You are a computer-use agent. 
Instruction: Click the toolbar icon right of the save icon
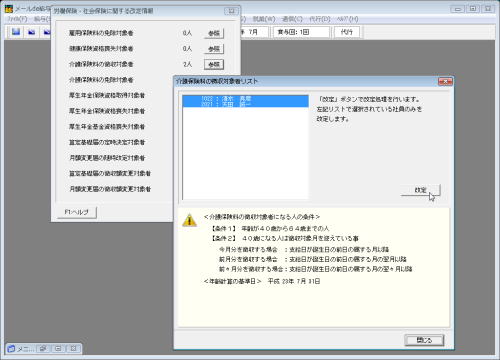[x=32, y=32]
